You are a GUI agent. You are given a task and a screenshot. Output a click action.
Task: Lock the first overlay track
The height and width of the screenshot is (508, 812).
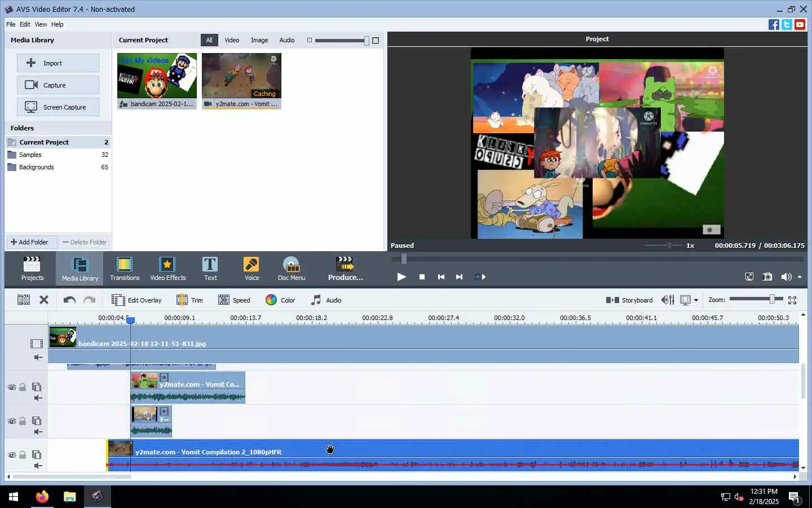click(23, 387)
